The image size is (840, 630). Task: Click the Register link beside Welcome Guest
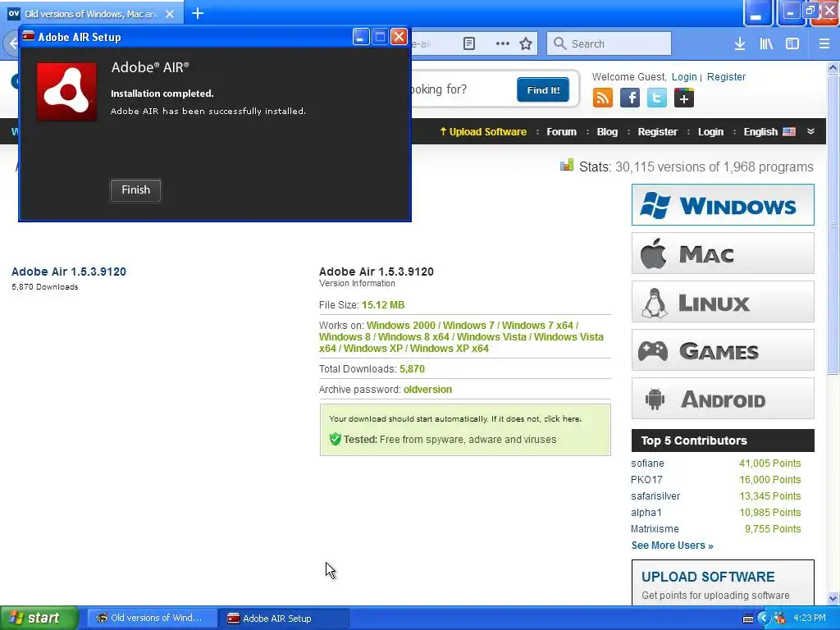(x=726, y=76)
